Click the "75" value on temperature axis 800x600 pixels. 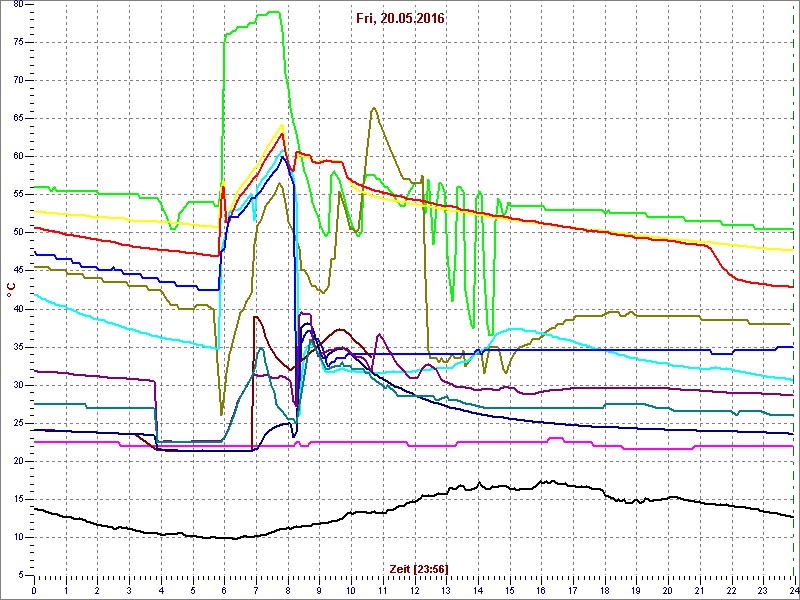[x=17, y=42]
